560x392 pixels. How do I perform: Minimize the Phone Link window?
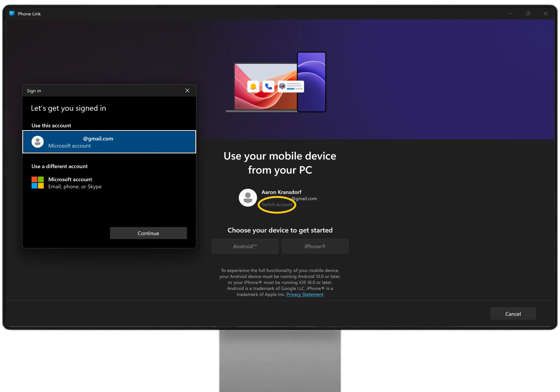510,14
